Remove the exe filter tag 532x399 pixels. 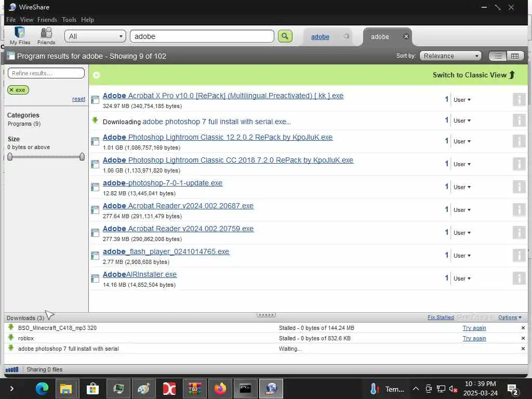click(11, 90)
